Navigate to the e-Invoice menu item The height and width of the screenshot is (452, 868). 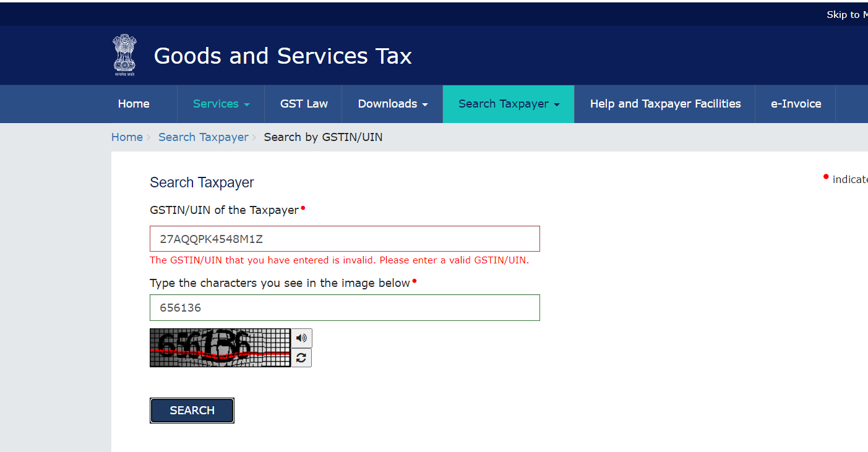pyautogui.click(x=796, y=104)
